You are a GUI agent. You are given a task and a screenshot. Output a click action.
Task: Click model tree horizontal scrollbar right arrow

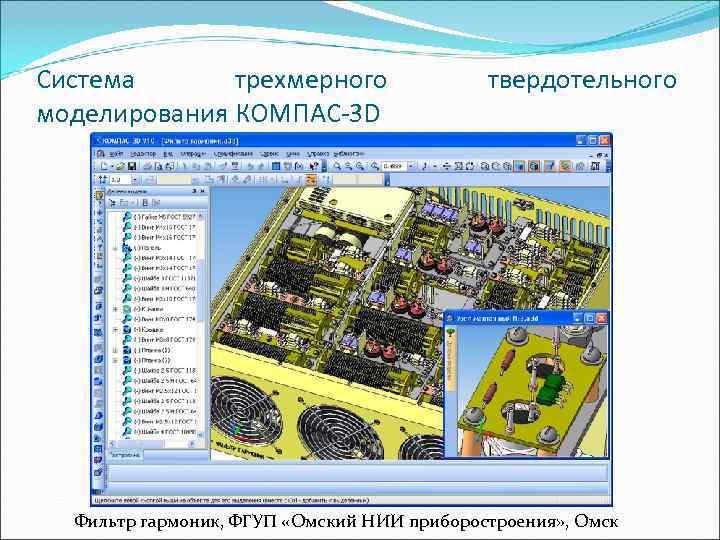point(193,444)
